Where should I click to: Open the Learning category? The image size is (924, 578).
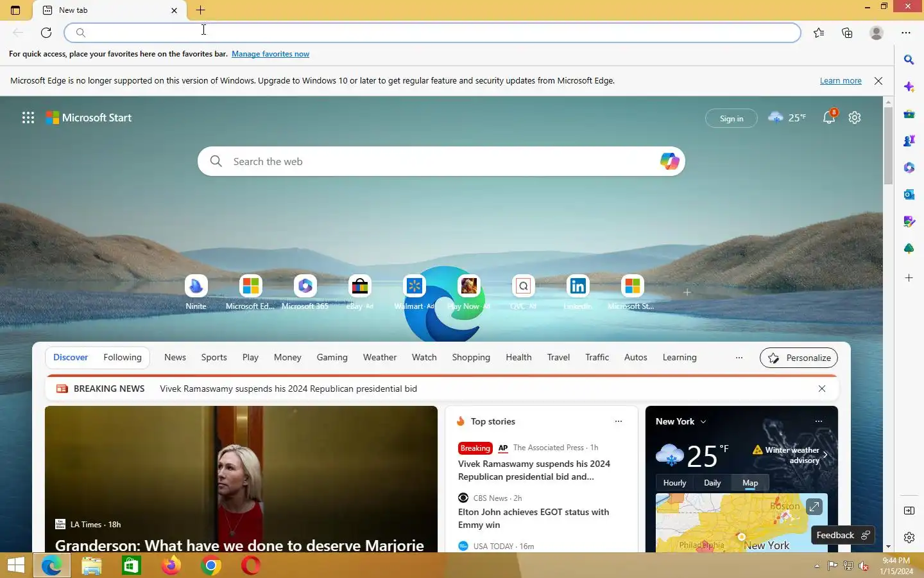pyautogui.click(x=680, y=357)
